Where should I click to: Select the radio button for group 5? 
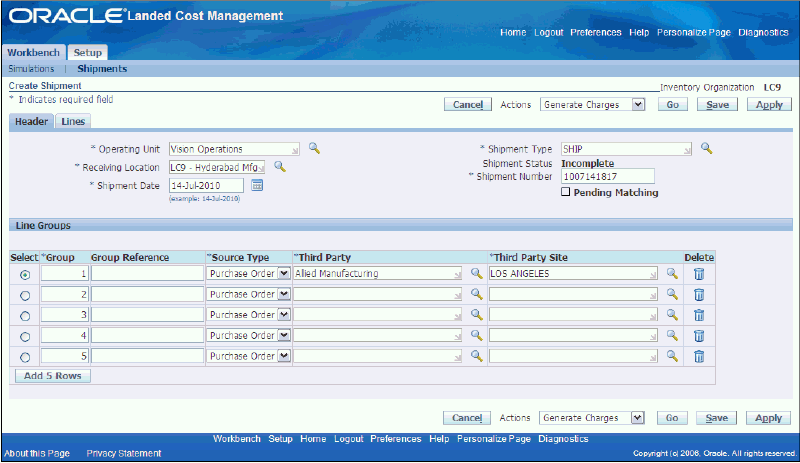[24, 357]
